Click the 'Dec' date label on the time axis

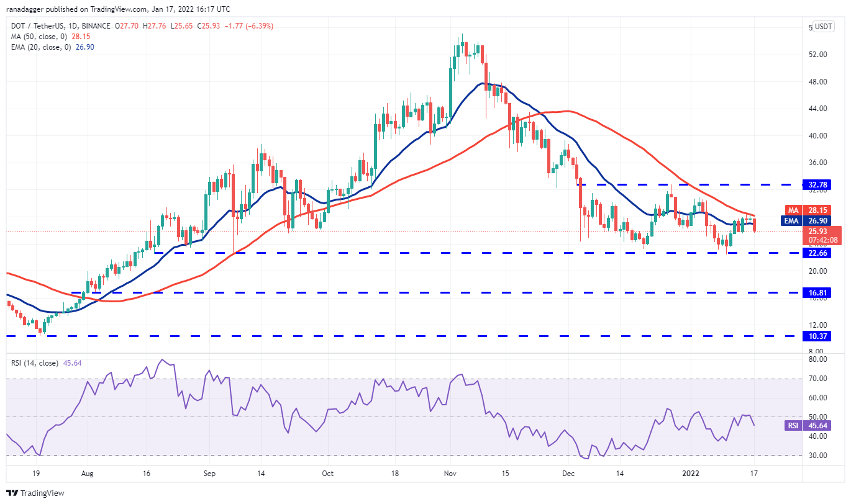pyautogui.click(x=569, y=473)
